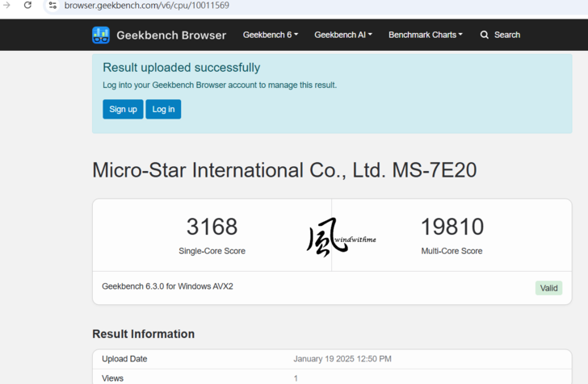
Task: Expand the Benchmark Charts menu
Action: (x=426, y=35)
